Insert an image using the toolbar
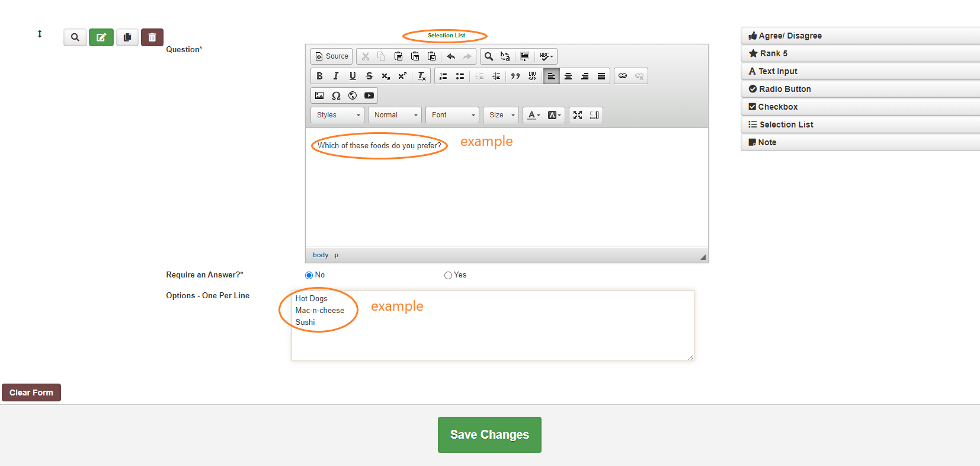Viewport: 980px width, 466px height. coord(319,95)
